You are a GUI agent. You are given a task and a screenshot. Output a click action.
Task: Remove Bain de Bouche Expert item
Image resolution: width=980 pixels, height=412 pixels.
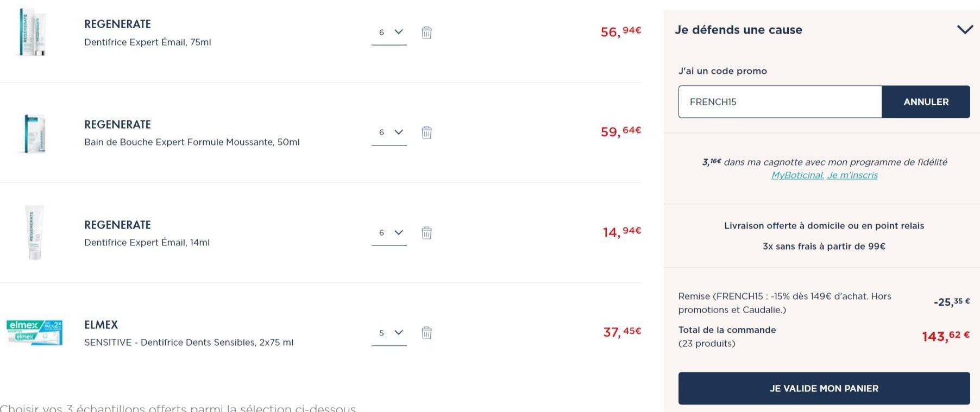(426, 132)
